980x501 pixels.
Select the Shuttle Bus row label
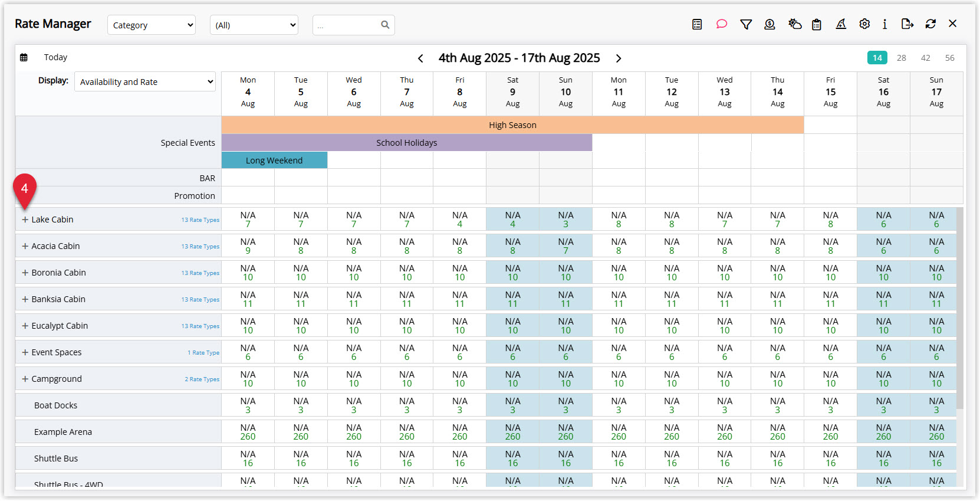click(56, 459)
